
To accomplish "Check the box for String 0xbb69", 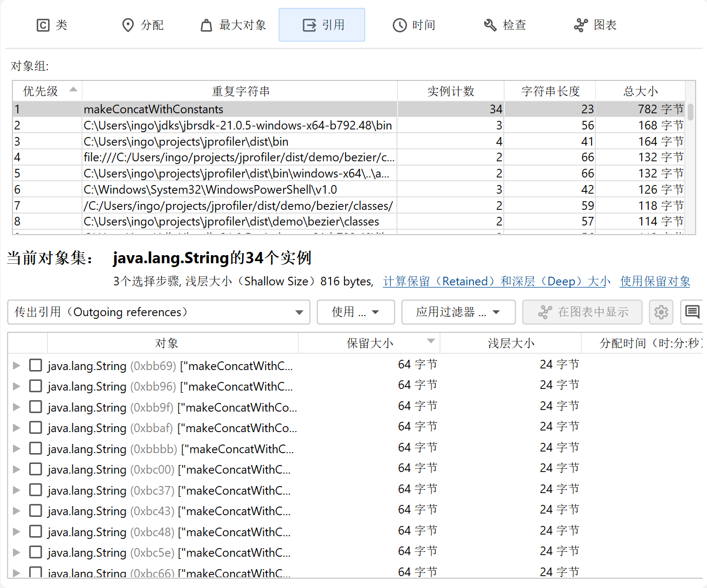I will 36,366.
